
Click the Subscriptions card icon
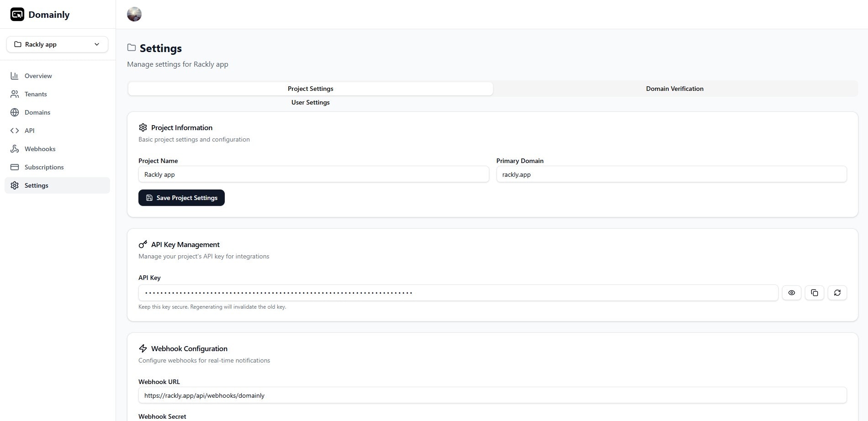[x=15, y=167]
